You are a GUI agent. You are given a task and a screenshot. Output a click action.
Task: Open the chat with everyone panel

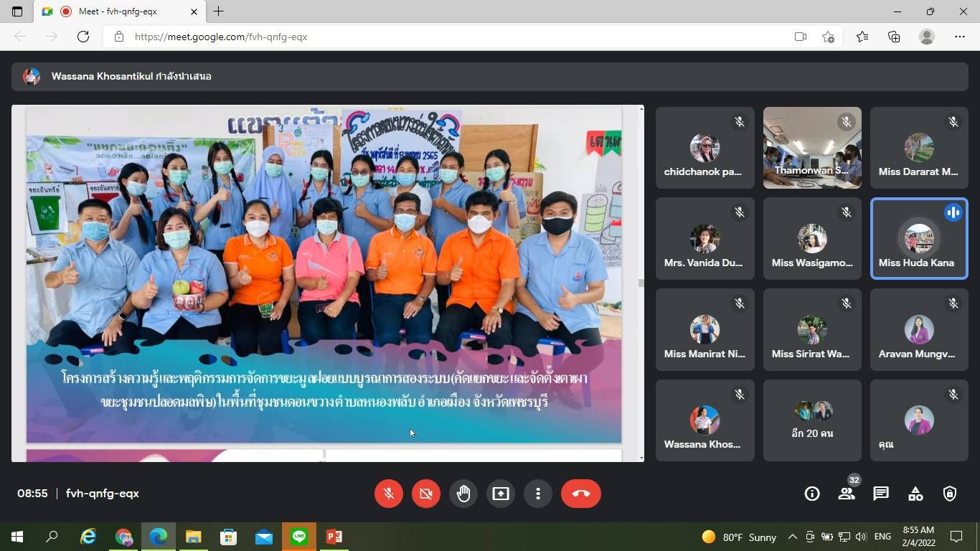[881, 494]
